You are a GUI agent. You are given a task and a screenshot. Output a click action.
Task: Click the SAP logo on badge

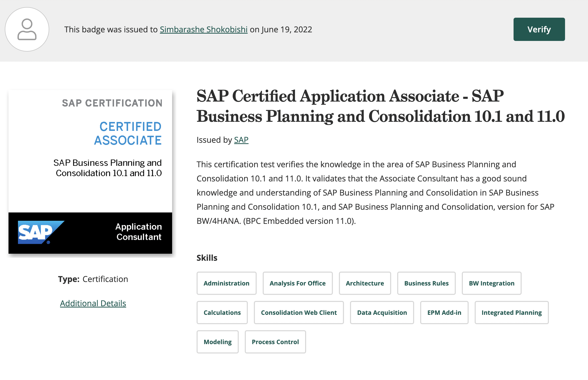[40, 232]
